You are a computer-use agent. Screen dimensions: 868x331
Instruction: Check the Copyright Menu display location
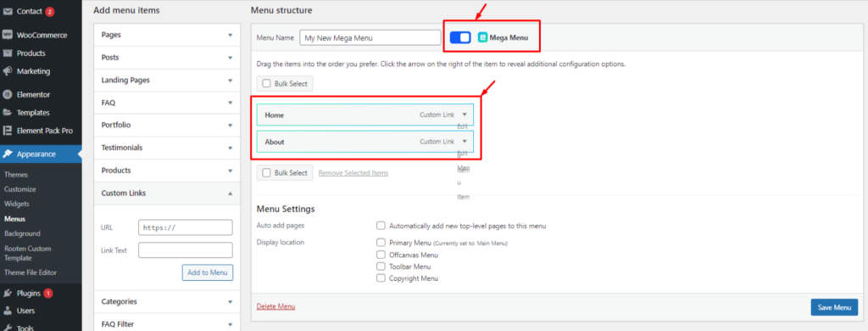point(381,278)
